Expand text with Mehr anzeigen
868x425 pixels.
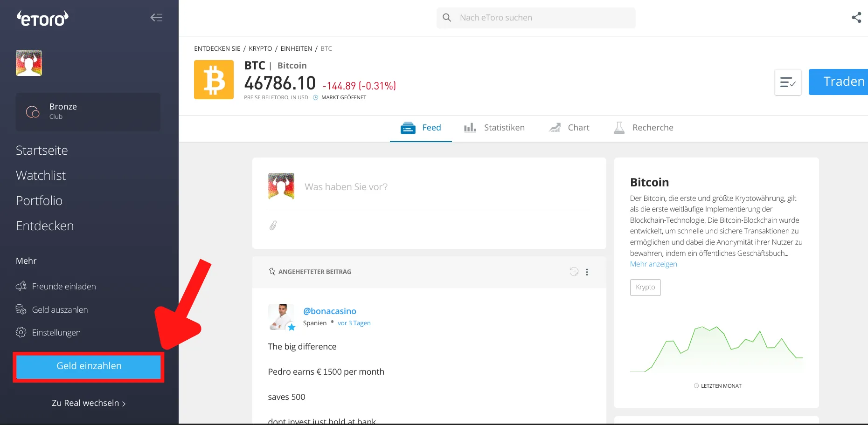coord(653,264)
